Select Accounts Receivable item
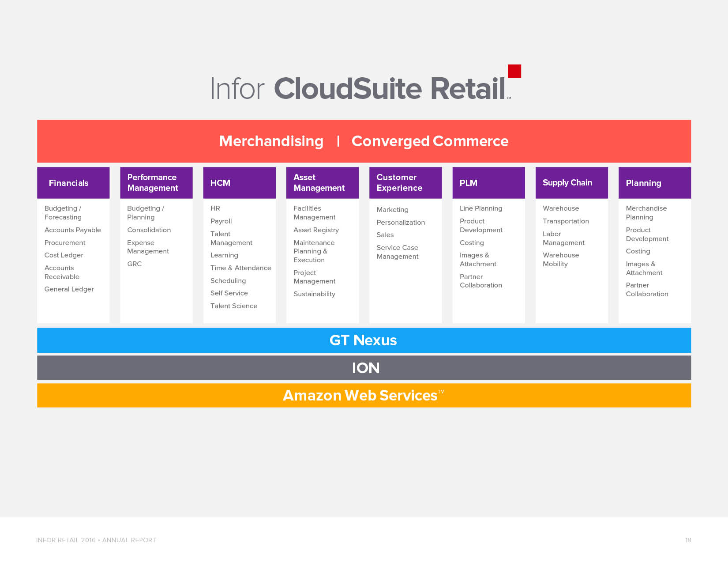 (x=62, y=272)
